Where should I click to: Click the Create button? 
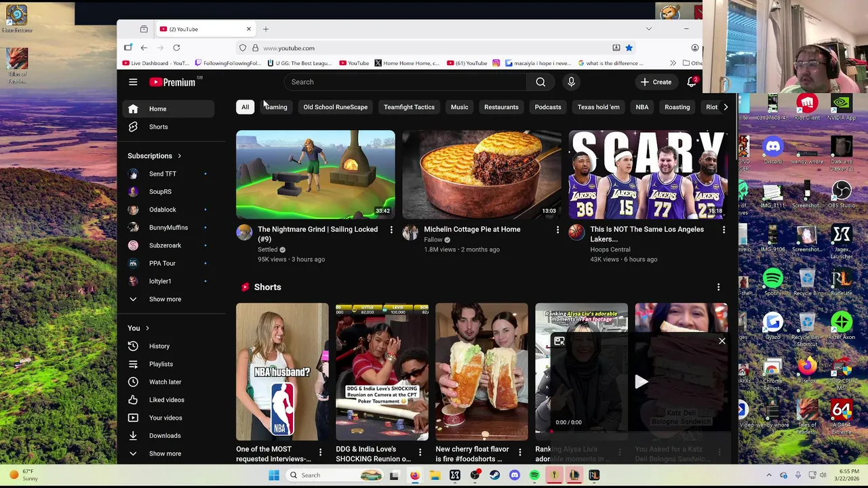[x=656, y=82]
